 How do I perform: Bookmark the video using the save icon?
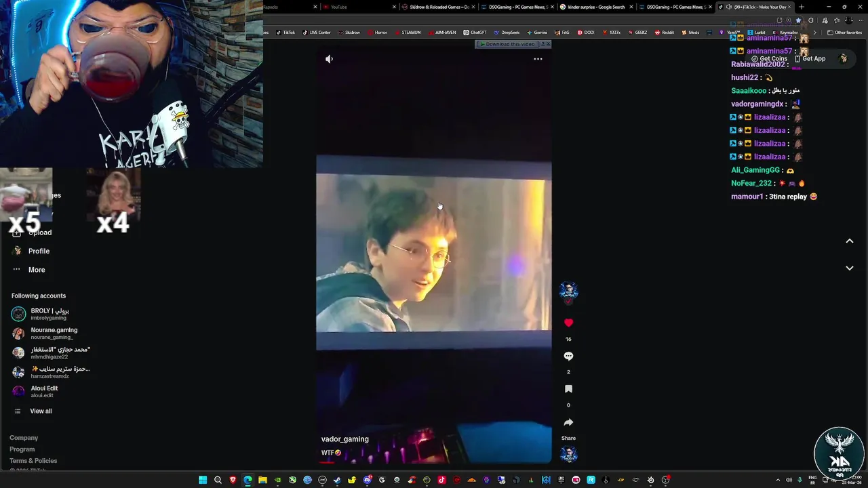(568, 389)
